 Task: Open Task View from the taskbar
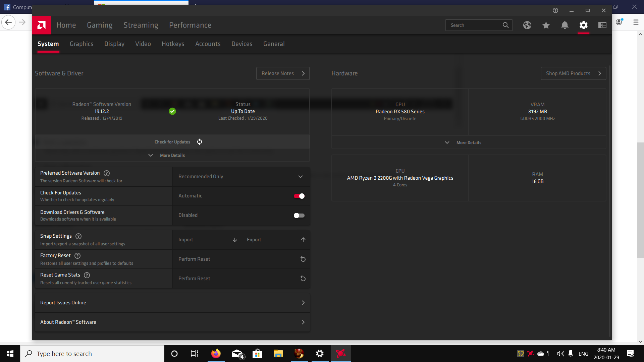pos(195,354)
